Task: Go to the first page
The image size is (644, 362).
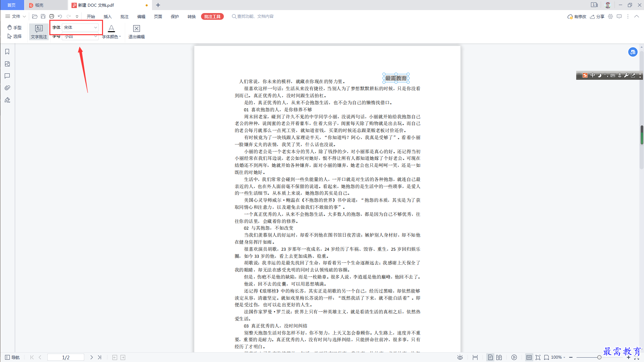Action: 32,357
